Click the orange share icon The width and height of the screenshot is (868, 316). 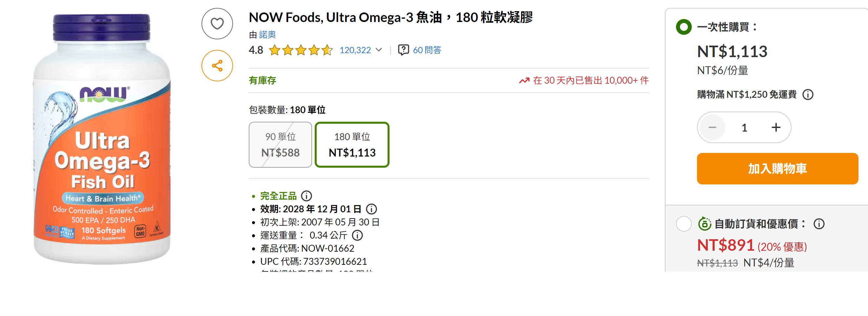tap(217, 66)
